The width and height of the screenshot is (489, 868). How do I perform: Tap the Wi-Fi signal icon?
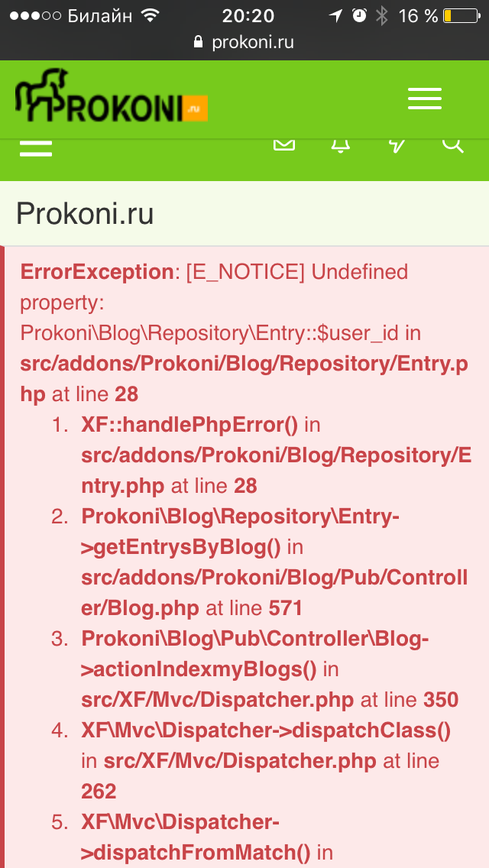[150, 15]
